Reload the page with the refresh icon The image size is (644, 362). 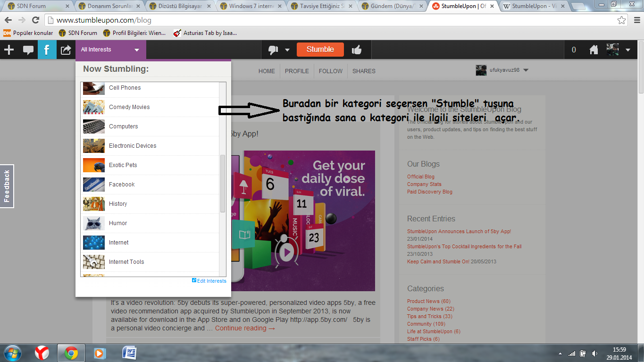tap(35, 20)
